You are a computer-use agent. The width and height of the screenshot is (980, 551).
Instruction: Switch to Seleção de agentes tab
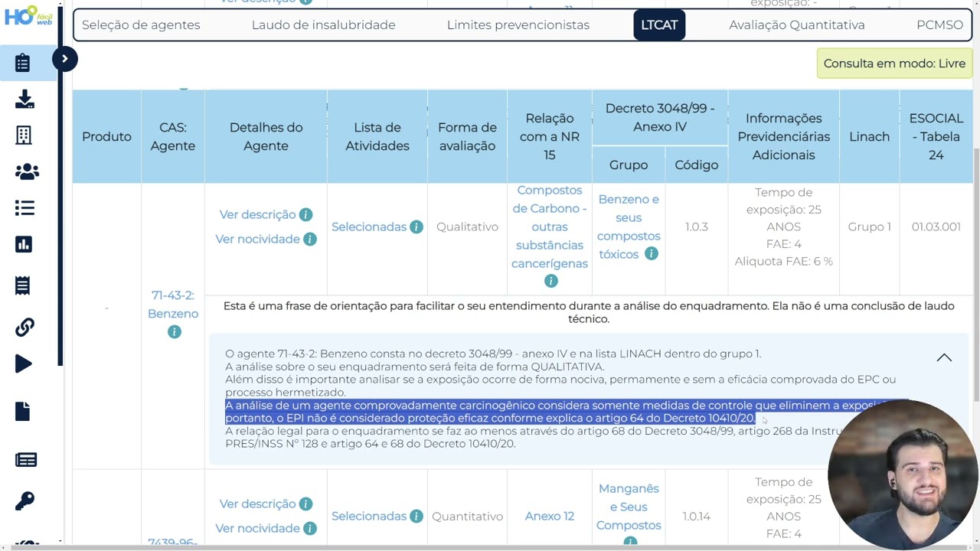[141, 25]
